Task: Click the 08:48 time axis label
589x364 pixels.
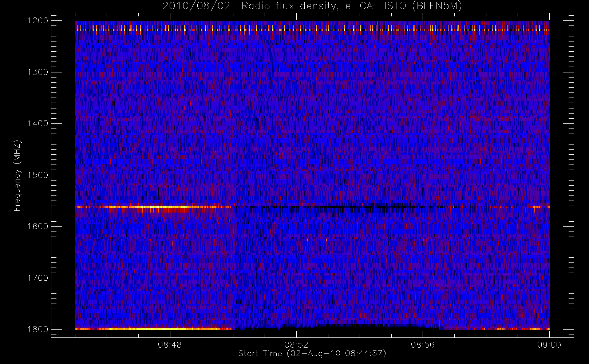Action: click(x=170, y=345)
